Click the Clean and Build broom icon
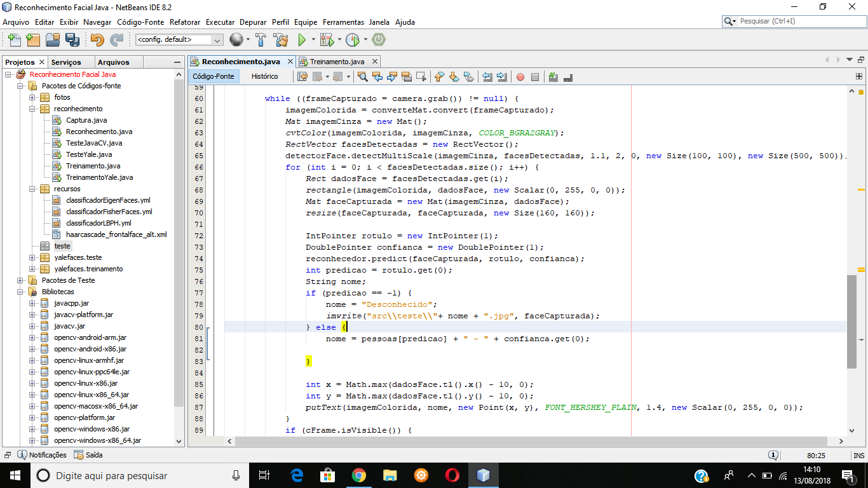868x488 pixels. tap(281, 39)
